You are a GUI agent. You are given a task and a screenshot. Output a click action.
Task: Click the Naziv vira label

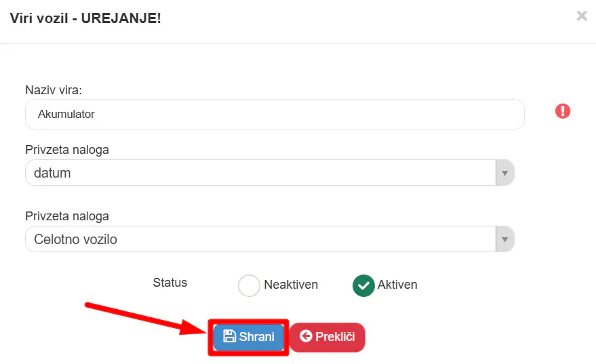(x=54, y=90)
